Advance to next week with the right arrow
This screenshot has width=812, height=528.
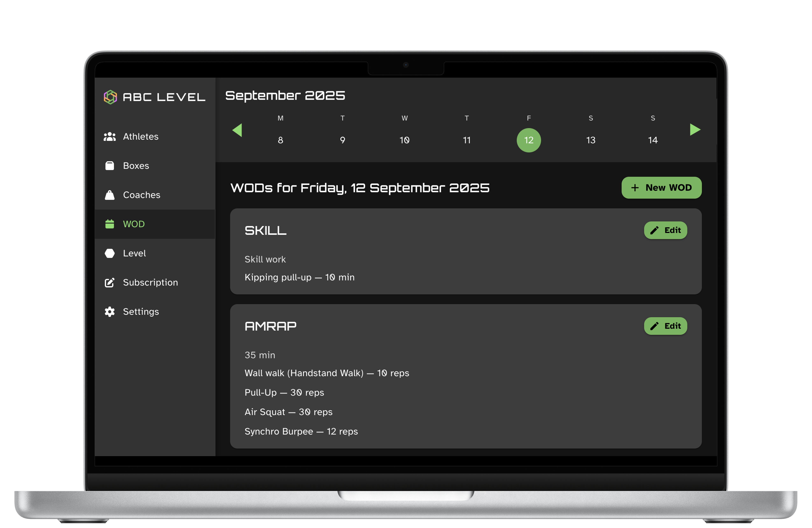(x=695, y=130)
